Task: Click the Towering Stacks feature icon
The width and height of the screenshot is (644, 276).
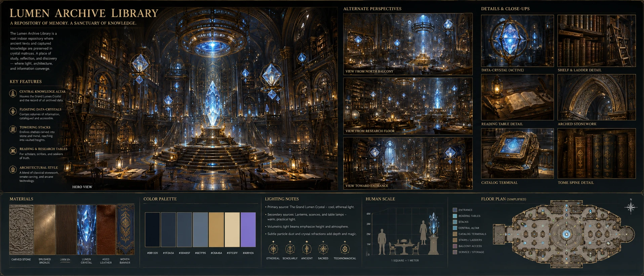Action: [x=13, y=129]
